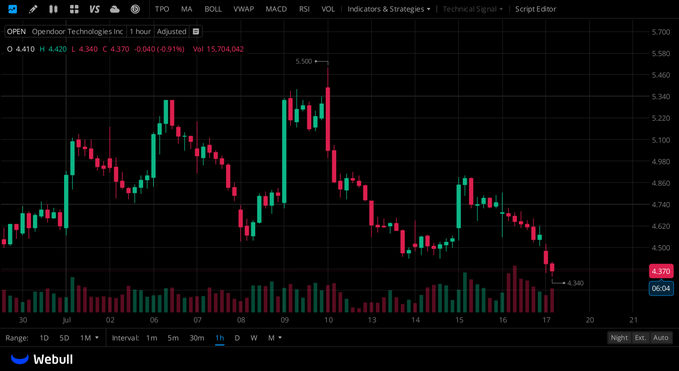Expand the Indicators & Strategies dropdown

[389, 9]
